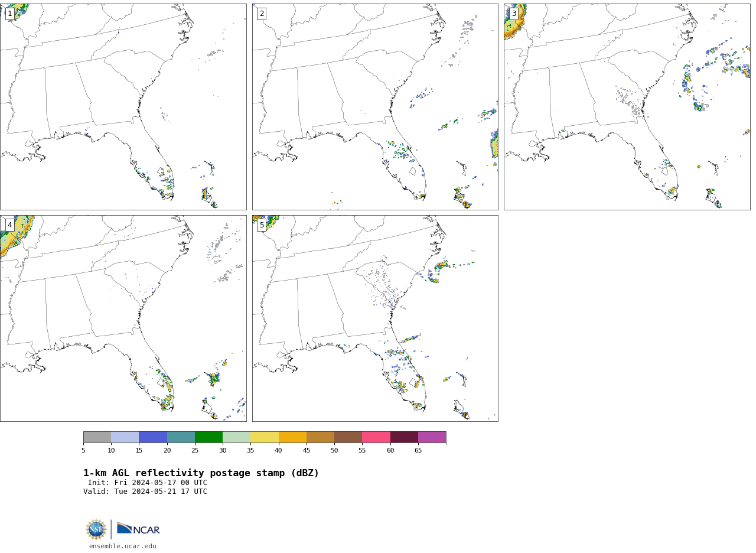Click the NSF logo icon

coord(96,529)
